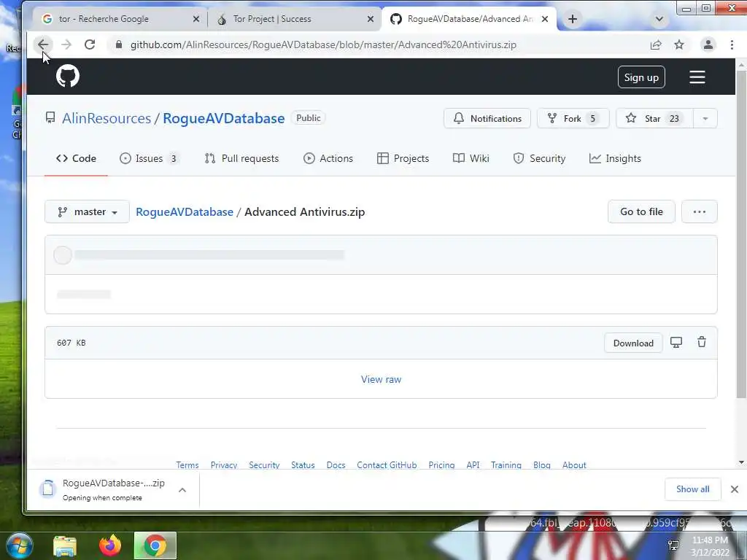Viewport: 747px width, 560px height.
Task: Click the Chrome taskbar icon
Action: (155, 545)
